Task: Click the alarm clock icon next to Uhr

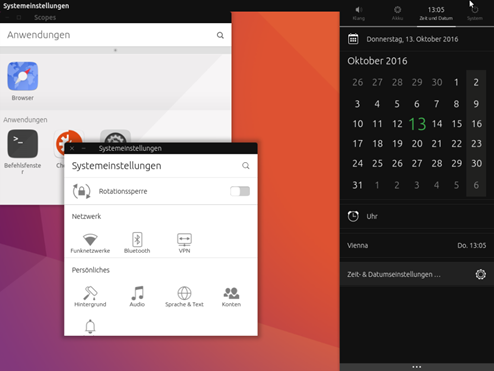Action: click(353, 216)
